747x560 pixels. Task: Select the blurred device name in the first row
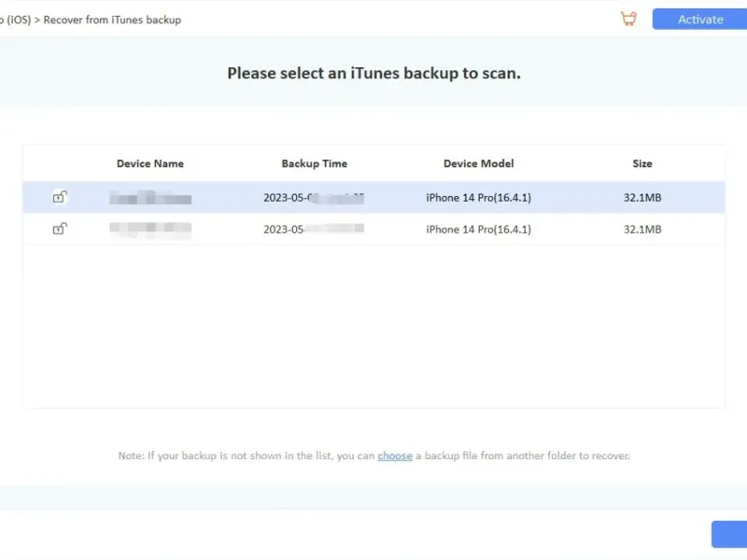coord(149,198)
